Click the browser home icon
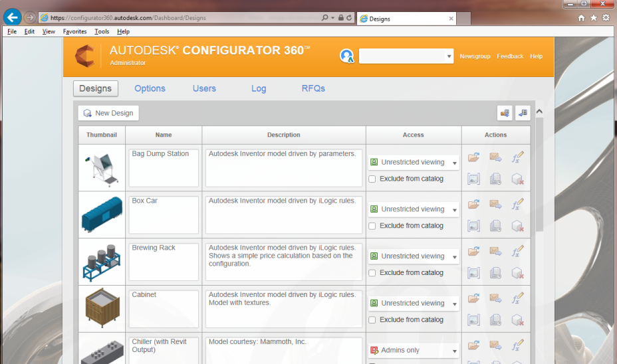The height and width of the screenshot is (364, 617). pyautogui.click(x=581, y=18)
